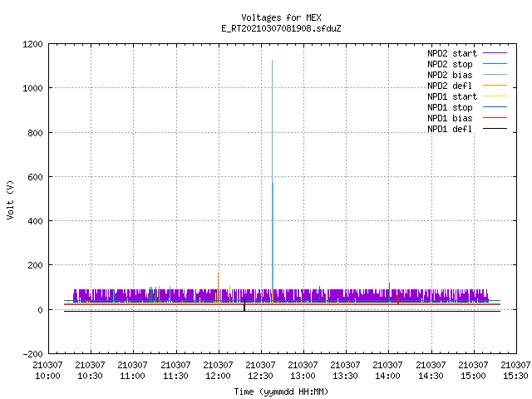Click the 1200 y-axis tick label
This screenshot has width=532, height=399.
[32, 44]
